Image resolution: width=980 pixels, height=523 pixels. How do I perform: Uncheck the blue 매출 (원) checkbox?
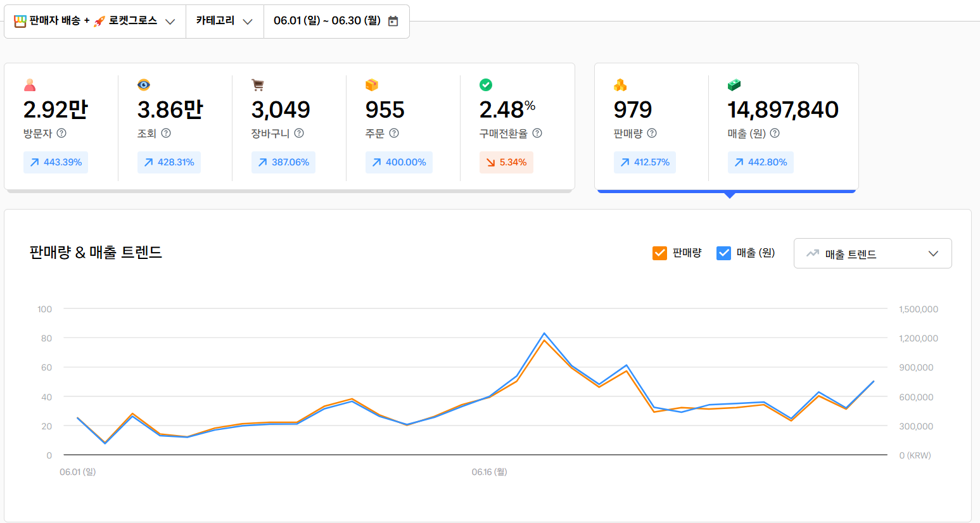[x=723, y=253]
